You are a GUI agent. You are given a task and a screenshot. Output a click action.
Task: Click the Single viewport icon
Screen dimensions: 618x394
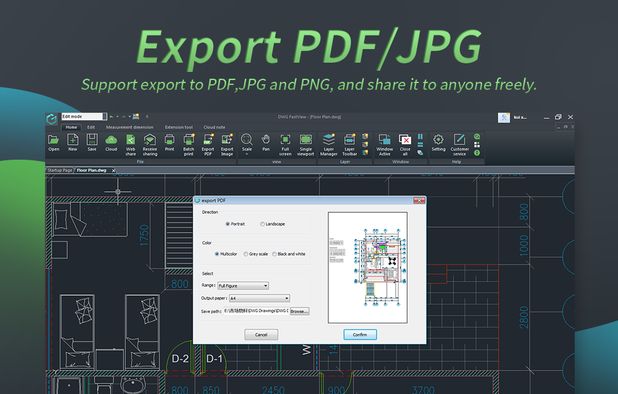(x=306, y=139)
